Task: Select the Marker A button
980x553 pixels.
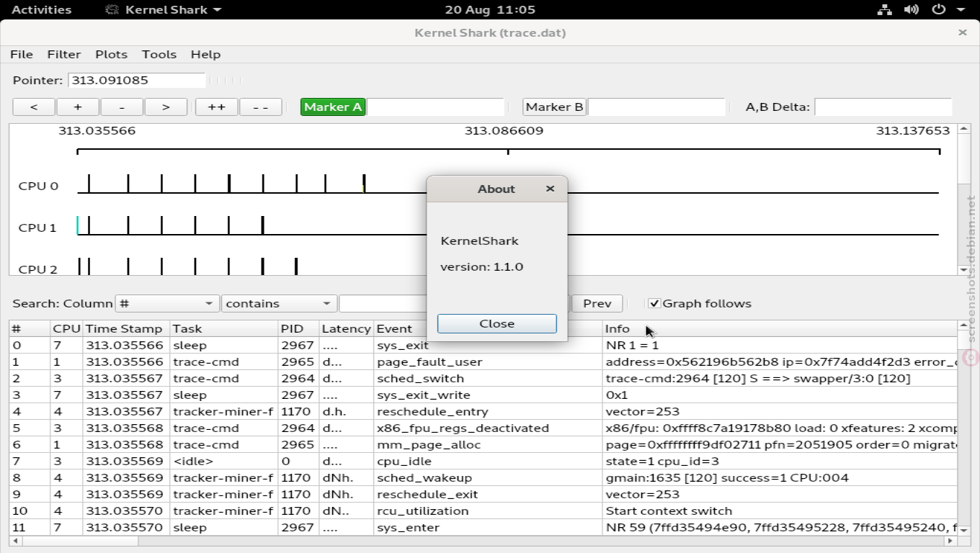Action: pos(333,107)
